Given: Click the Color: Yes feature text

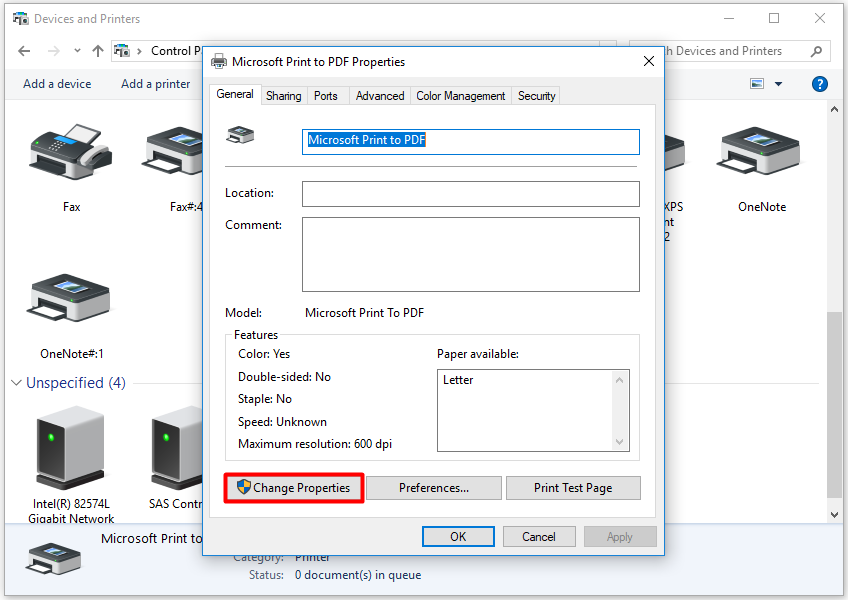Looking at the screenshot, I should [x=264, y=354].
